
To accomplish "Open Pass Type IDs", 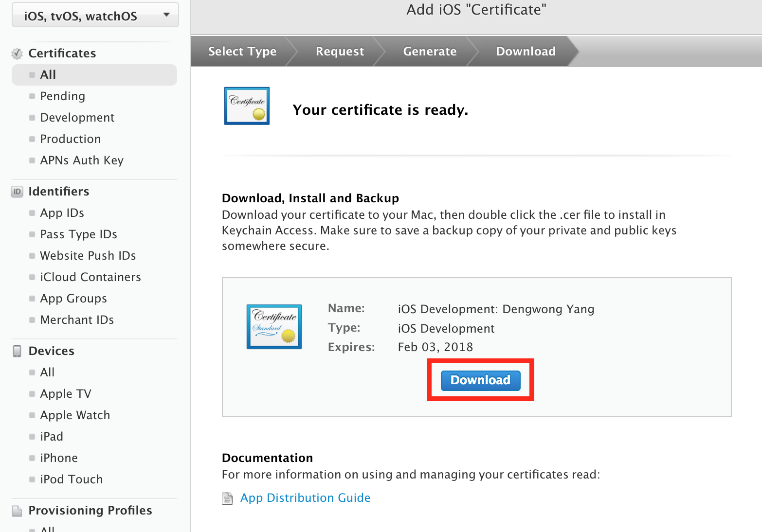I will [79, 234].
